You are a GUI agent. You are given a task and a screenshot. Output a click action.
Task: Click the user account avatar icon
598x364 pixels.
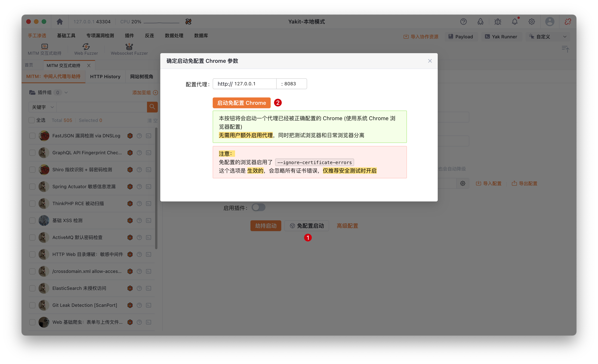549,22
